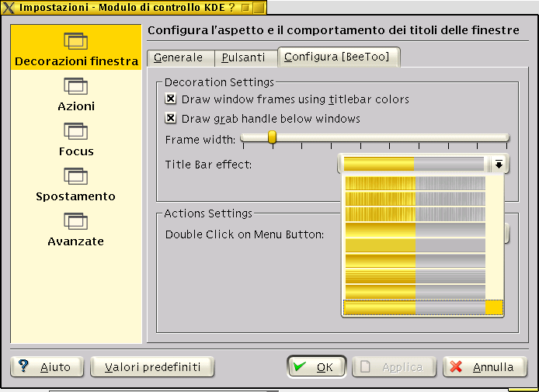Restore Valori predefiniti defaults
The height and width of the screenshot is (392, 539).
pos(152,367)
